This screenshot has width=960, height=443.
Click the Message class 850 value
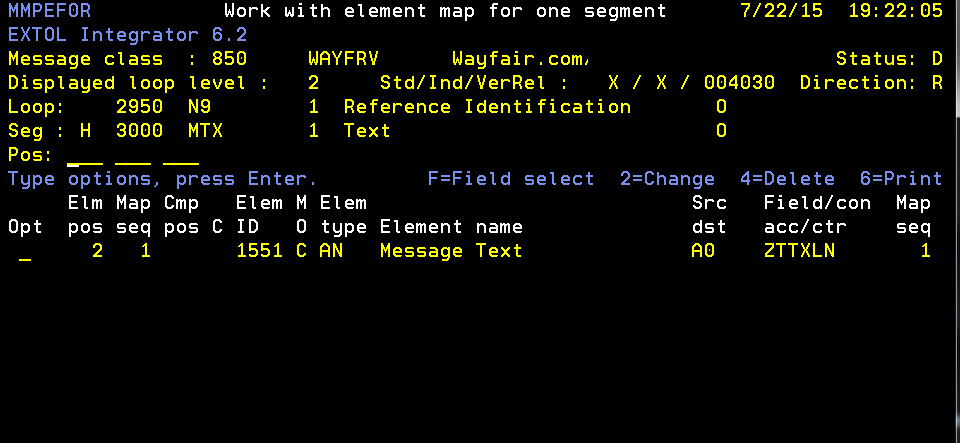[x=230, y=59]
